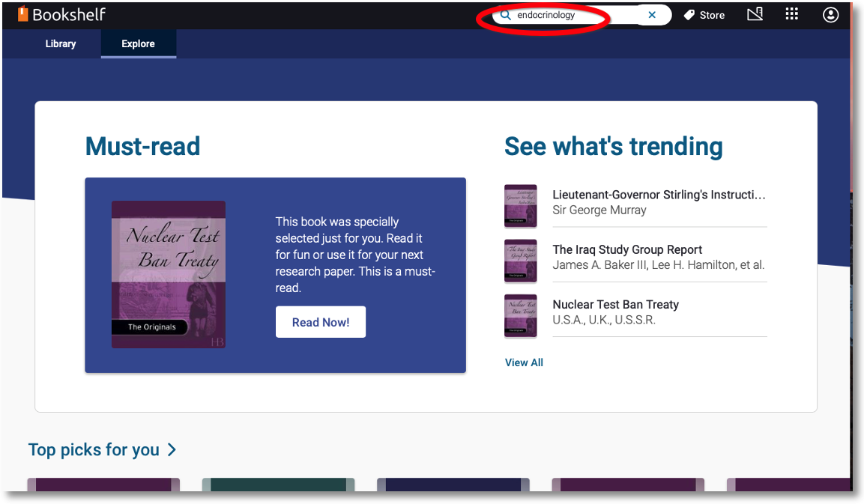The height and width of the screenshot is (504, 864).
Task: Open the apps grid icon
Action: [792, 13]
